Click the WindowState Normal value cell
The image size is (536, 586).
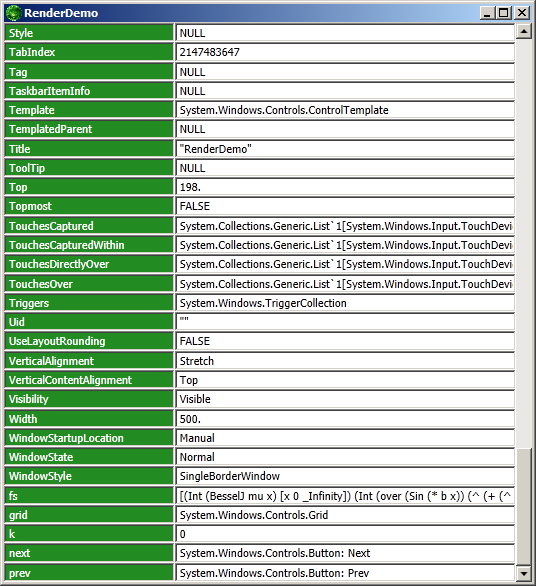tap(345, 457)
